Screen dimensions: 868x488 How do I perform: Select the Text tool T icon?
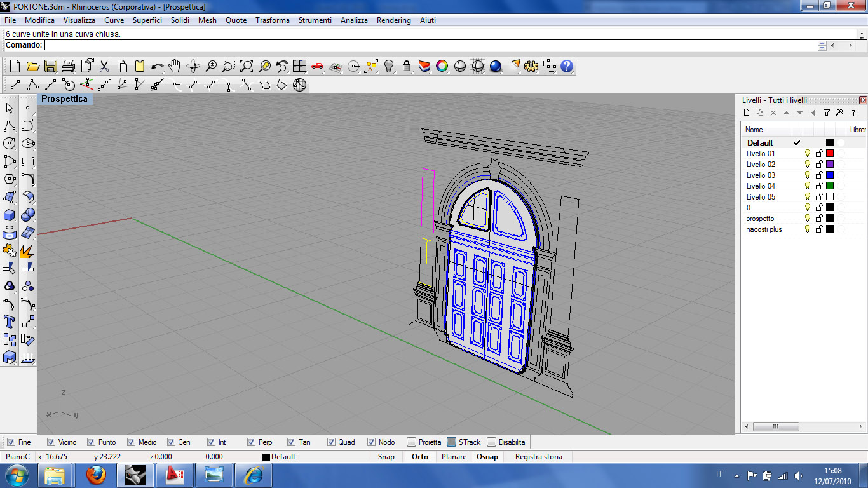(x=10, y=322)
